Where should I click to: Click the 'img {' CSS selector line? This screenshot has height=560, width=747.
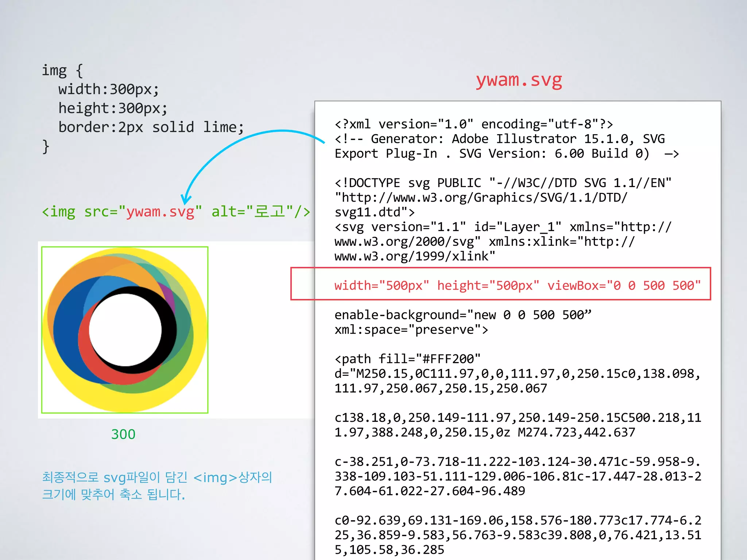[x=62, y=70]
